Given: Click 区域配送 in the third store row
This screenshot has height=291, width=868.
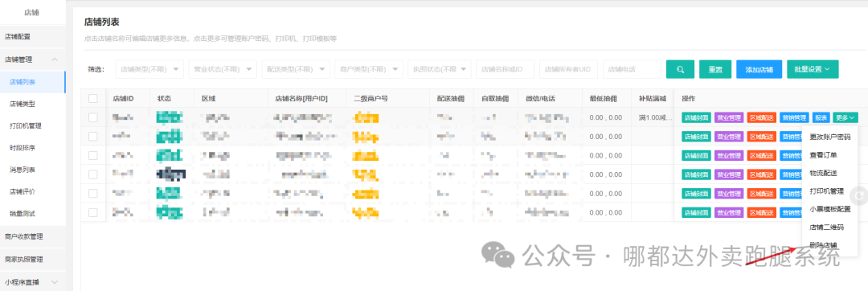Looking at the screenshot, I should point(762,155).
